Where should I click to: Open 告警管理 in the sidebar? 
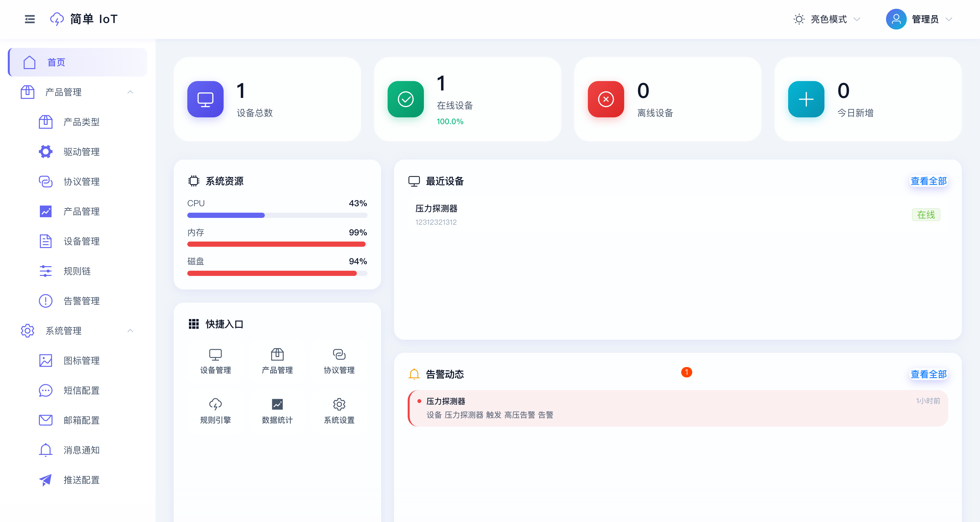tap(77, 301)
